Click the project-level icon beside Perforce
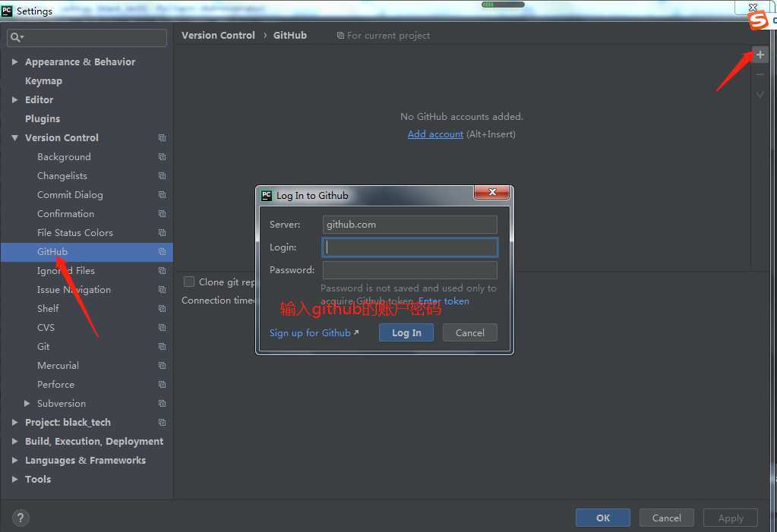 tap(162, 384)
